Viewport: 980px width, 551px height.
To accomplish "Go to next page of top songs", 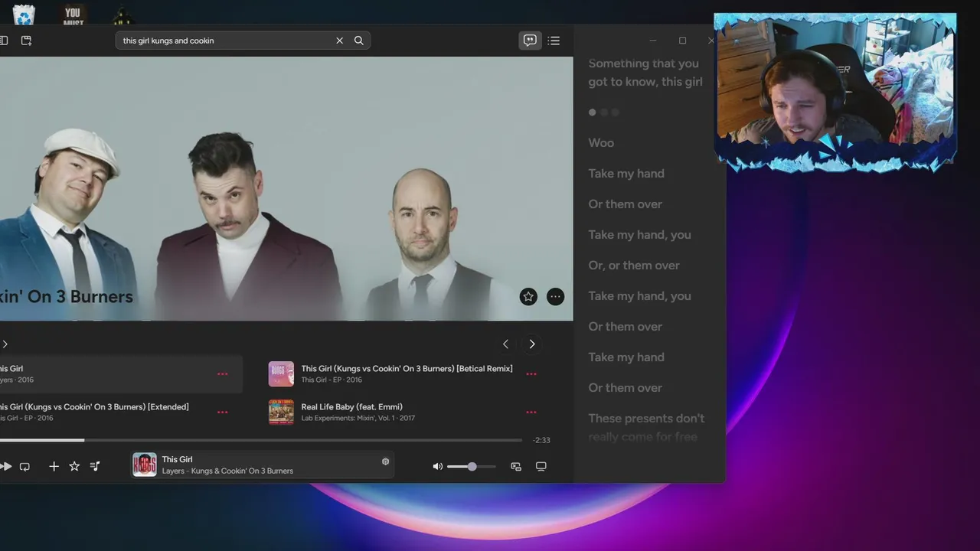I will (x=532, y=344).
